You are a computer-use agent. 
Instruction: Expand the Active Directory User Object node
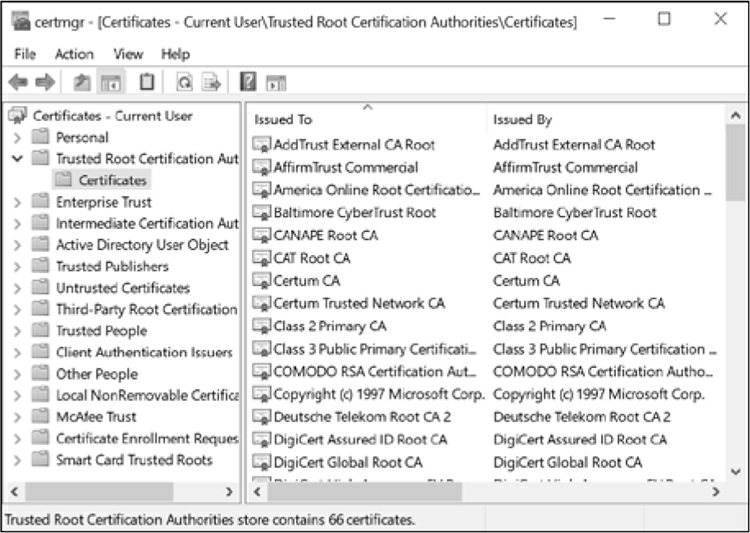point(17,245)
